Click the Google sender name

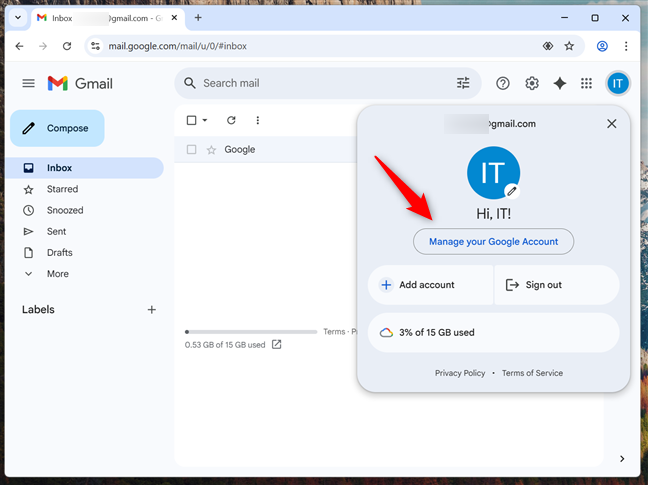(x=240, y=150)
